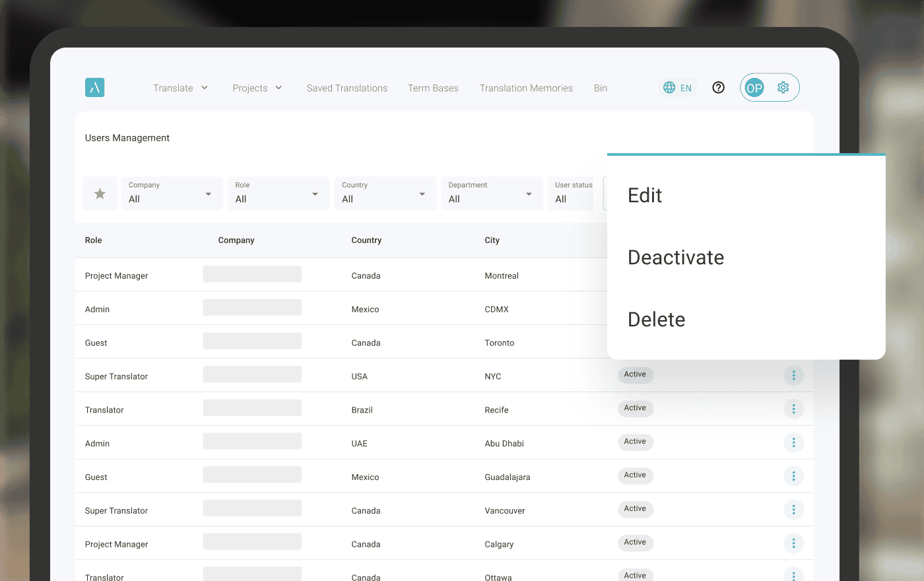Go to Saved Translations page
This screenshot has height=581, width=924.
[x=347, y=88]
